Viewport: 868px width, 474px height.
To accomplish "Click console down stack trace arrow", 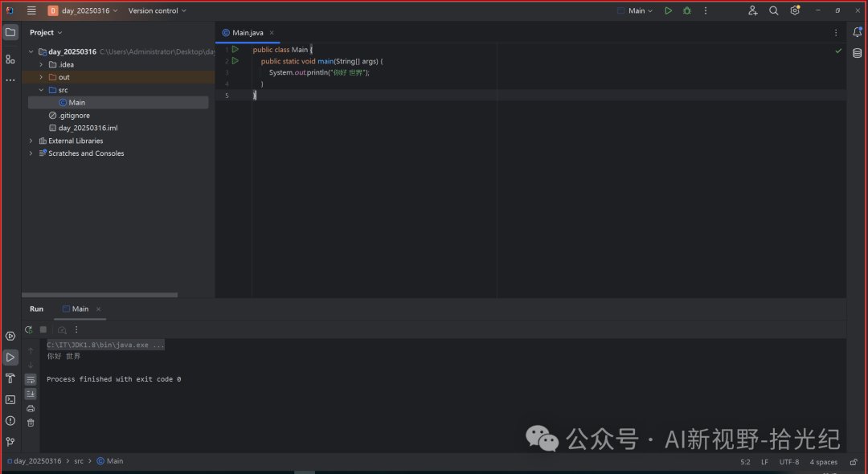I will click(31, 365).
